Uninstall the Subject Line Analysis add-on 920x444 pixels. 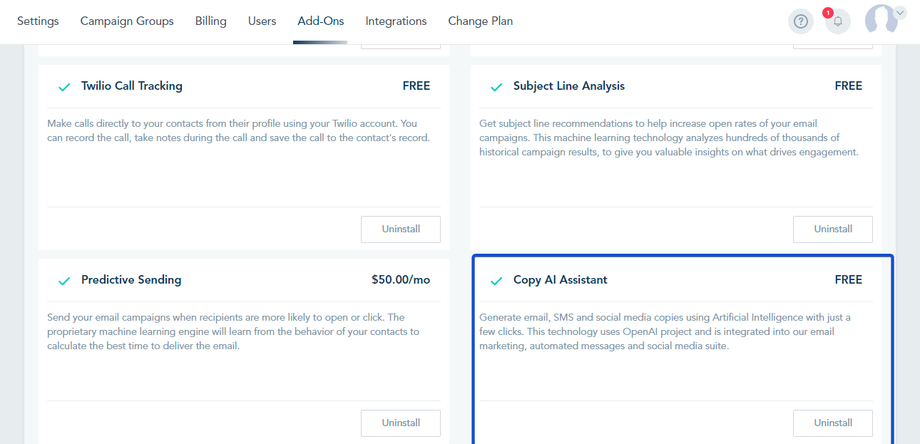pos(832,229)
